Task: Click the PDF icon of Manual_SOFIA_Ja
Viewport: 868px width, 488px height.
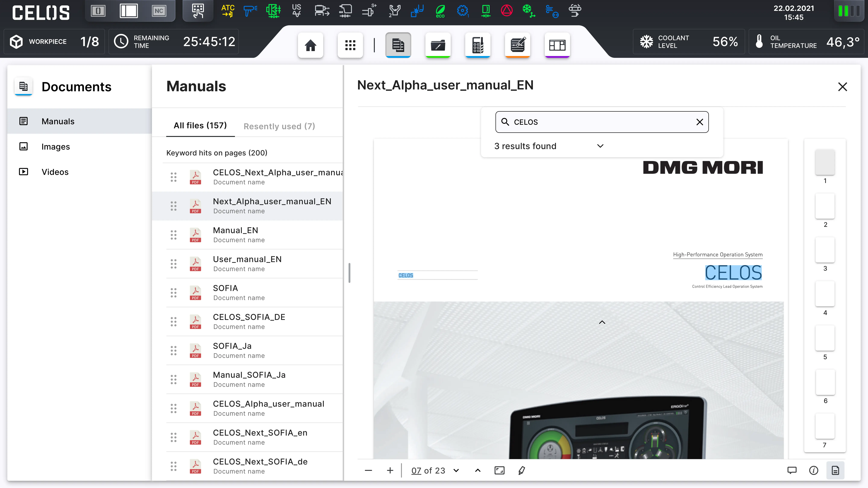Action: [x=195, y=380]
